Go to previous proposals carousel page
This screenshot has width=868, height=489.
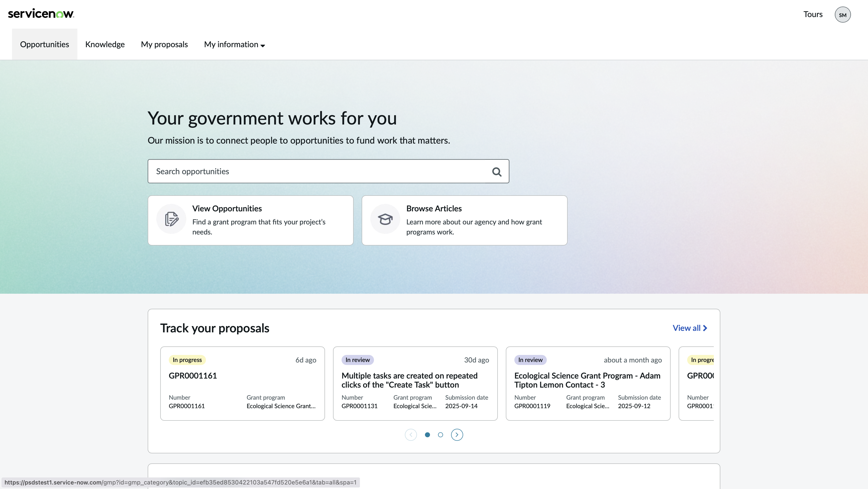coord(411,435)
